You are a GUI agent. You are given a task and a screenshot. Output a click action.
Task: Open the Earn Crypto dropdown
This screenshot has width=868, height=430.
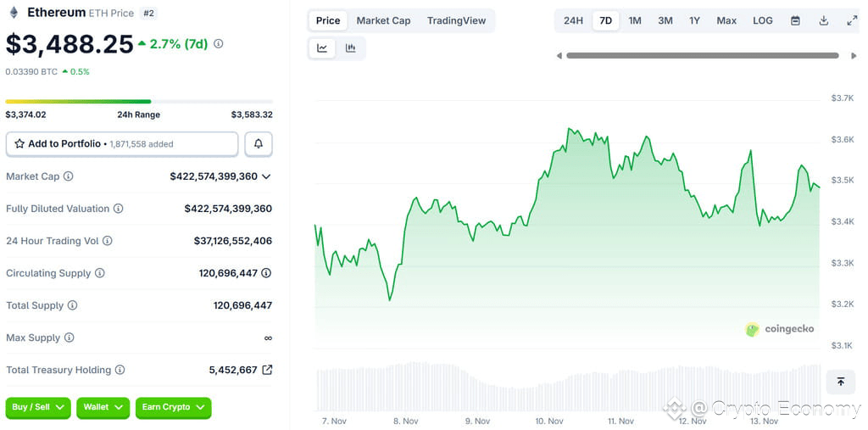coord(173,407)
